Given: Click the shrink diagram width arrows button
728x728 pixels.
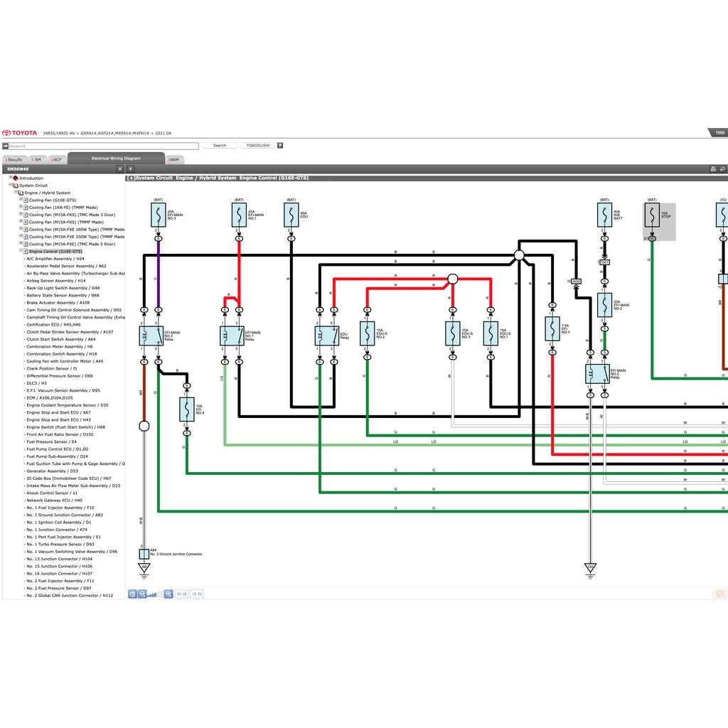Looking at the screenshot, I should click(182, 594).
